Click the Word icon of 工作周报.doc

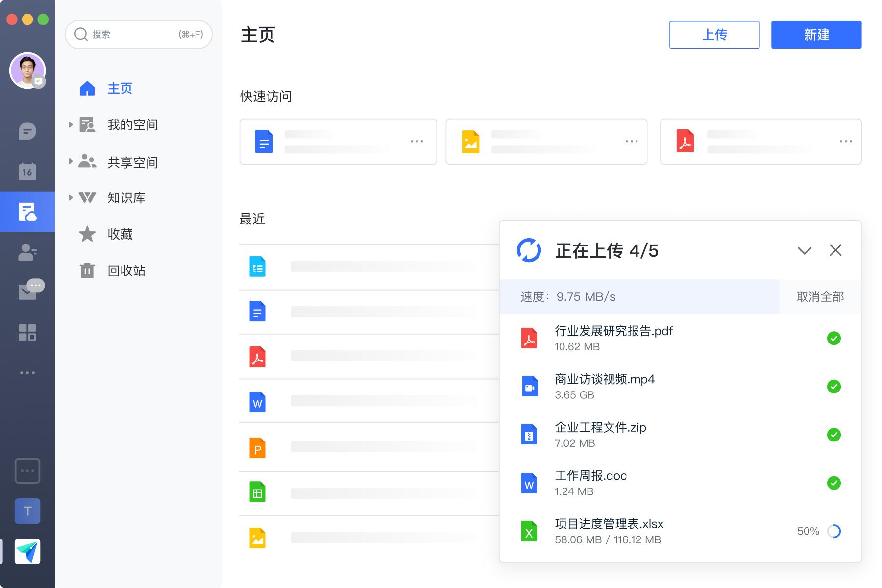click(x=529, y=483)
